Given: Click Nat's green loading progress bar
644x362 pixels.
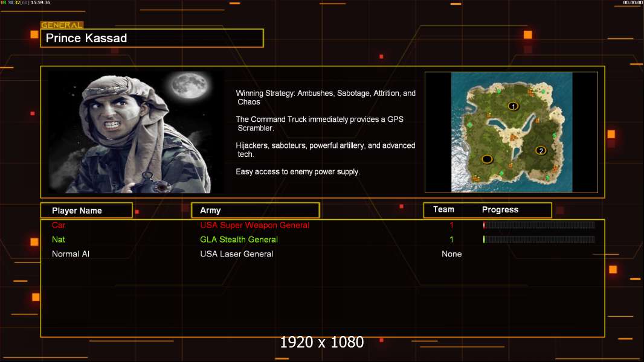Looking at the screenshot, I should (539, 239).
